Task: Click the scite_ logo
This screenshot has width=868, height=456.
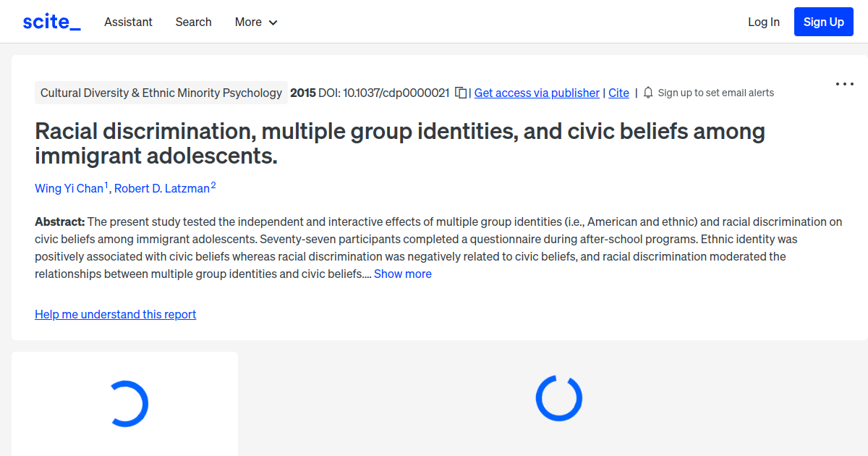Action: (51, 21)
